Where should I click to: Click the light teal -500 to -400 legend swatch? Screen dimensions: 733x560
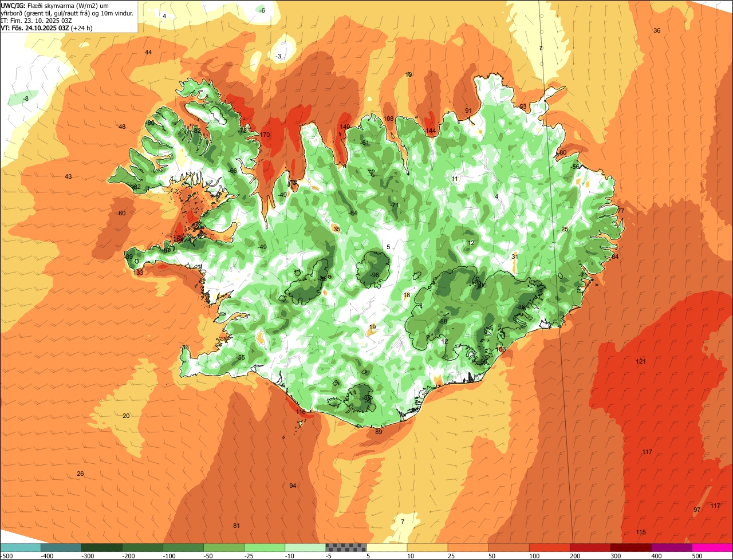[x=21, y=547]
